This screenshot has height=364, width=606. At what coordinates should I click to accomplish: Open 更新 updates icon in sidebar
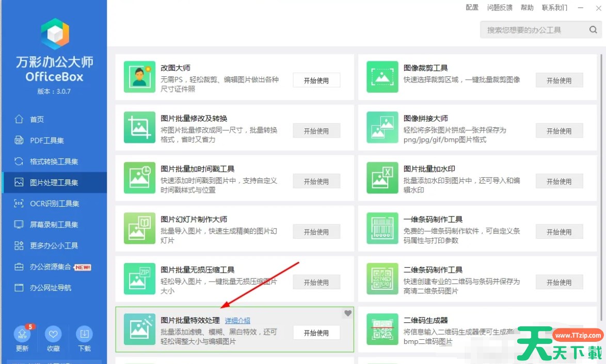pos(22,335)
